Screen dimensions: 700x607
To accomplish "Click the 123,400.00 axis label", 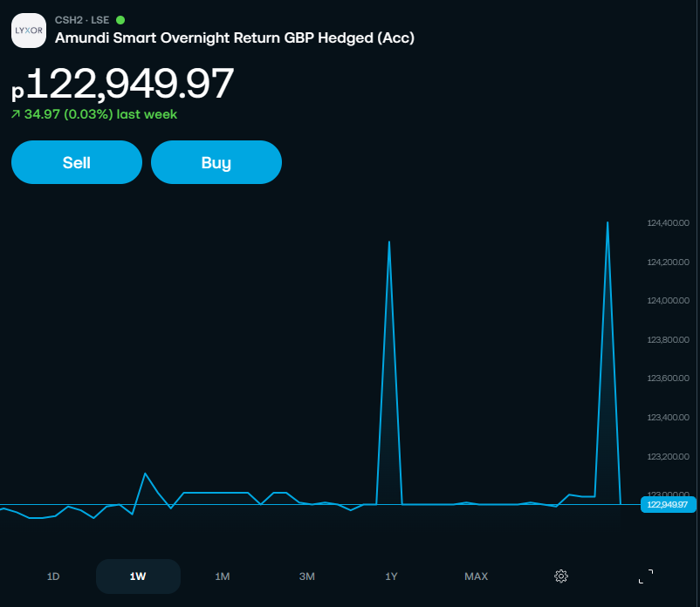I will point(668,418).
